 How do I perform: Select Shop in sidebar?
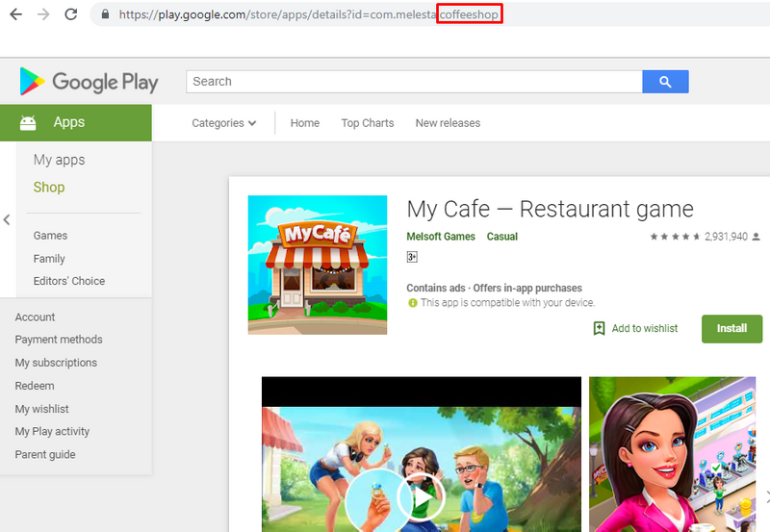pyautogui.click(x=49, y=187)
